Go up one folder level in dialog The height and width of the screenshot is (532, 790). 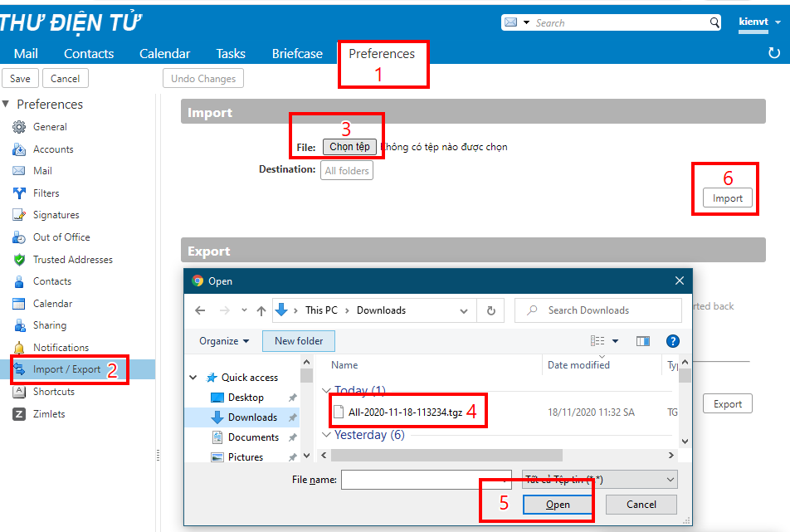click(261, 310)
